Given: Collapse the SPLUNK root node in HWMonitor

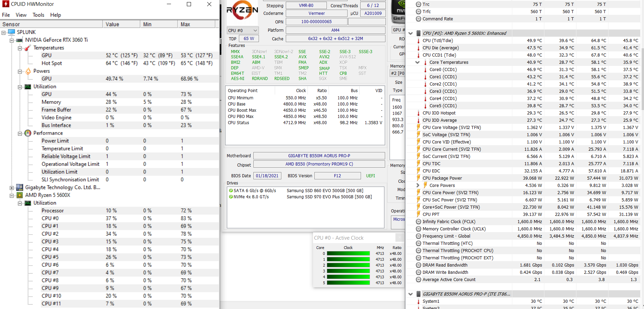Looking at the screenshot, I should click(x=3, y=32).
